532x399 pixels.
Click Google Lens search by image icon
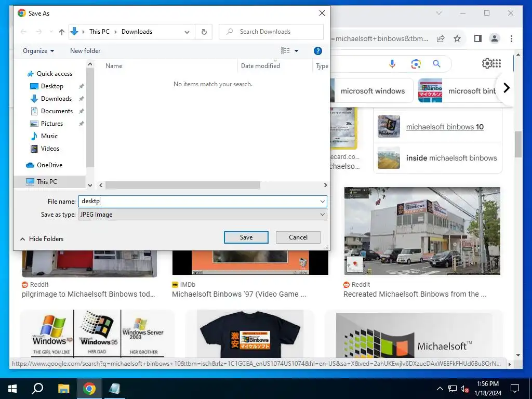[x=416, y=63]
